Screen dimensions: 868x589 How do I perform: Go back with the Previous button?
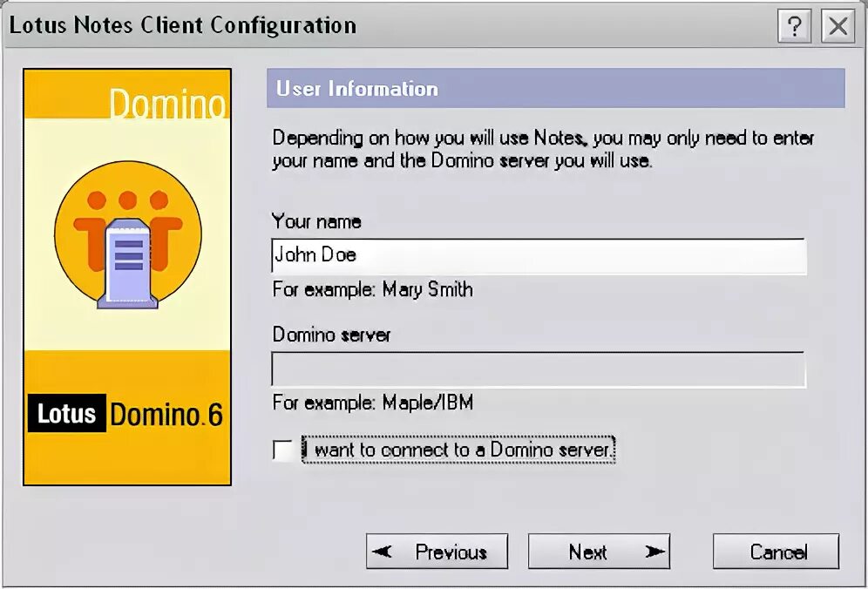click(x=437, y=552)
